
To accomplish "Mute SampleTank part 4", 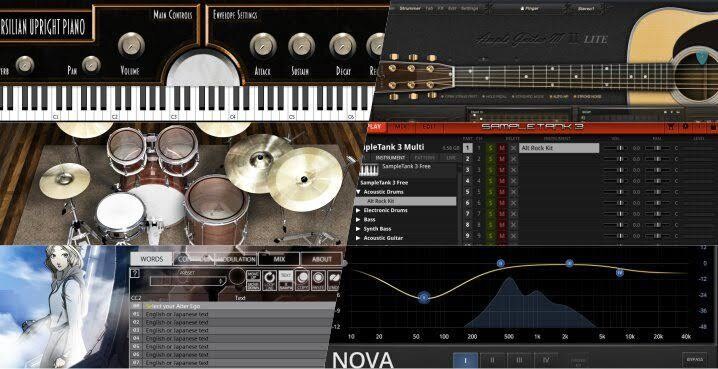I will point(502,181).
